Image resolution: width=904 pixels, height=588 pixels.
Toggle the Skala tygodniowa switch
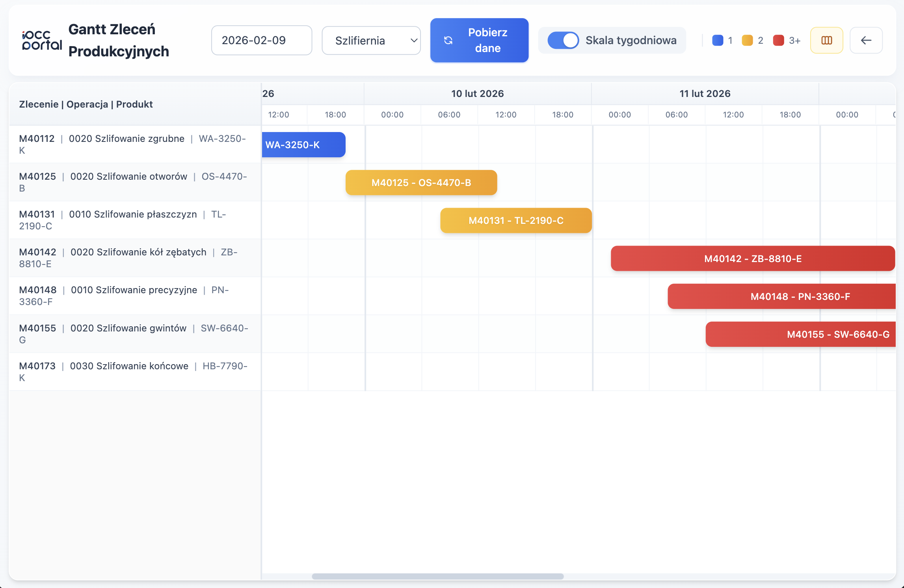click(x=563, y=40)
